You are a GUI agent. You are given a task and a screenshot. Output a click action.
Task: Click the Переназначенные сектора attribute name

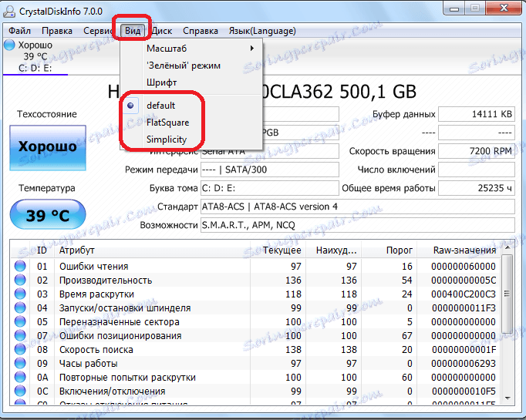[119, 322]
